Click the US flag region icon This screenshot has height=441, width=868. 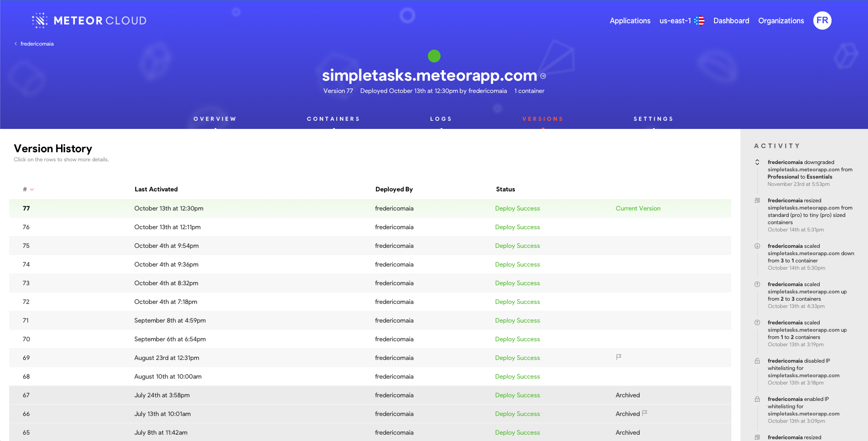[699, 21]
